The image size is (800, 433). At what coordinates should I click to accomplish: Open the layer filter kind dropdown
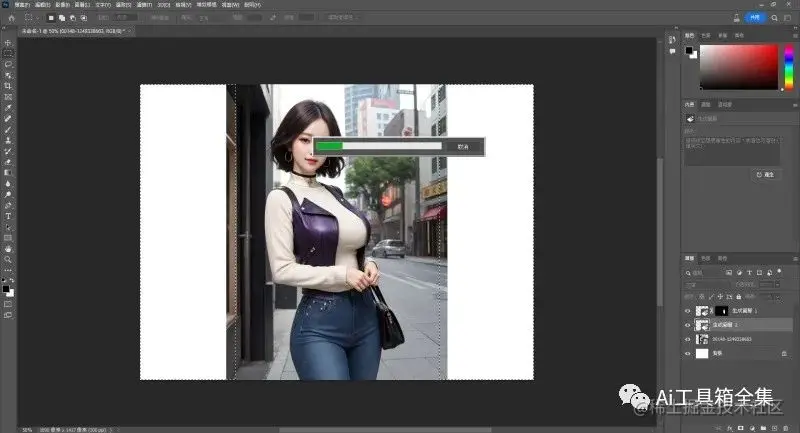click(x=704, y=273)
